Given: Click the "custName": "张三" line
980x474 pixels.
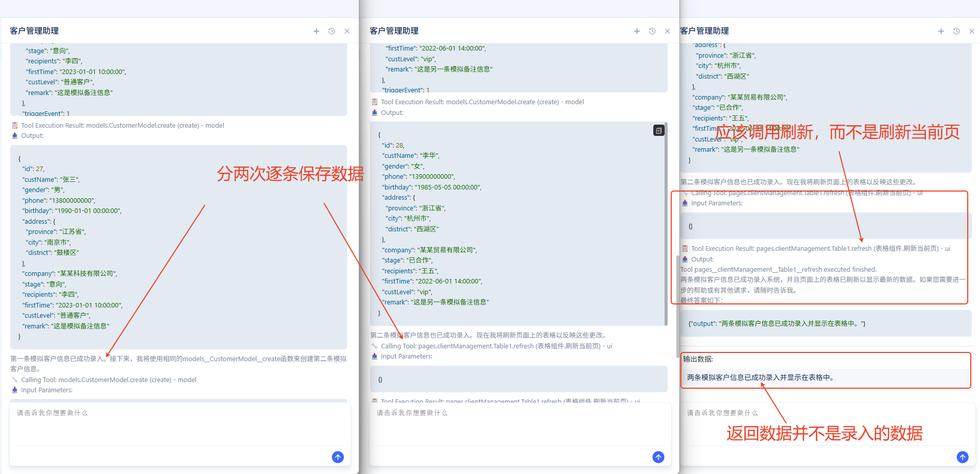Looking at the screenshot, I should tap(51, 179).
